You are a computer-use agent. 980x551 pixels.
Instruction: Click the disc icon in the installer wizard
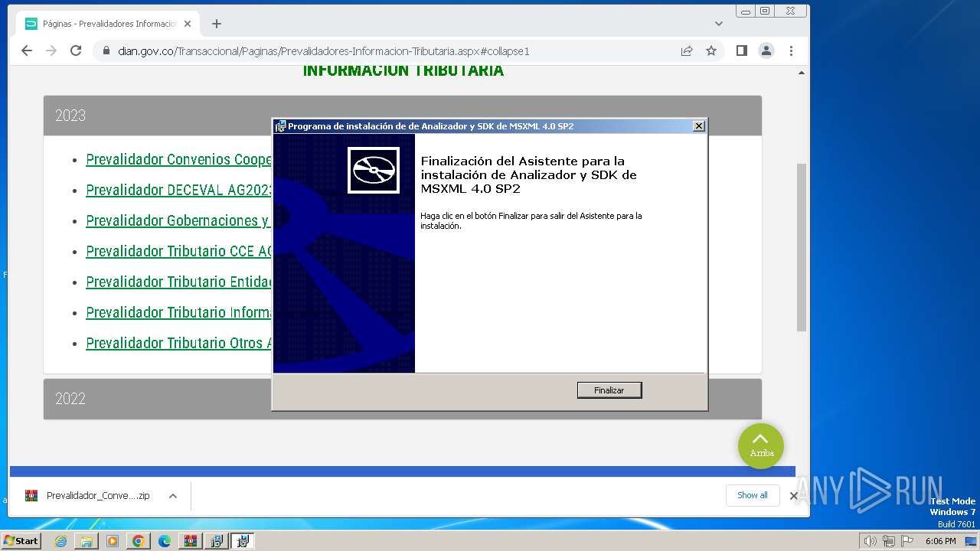tap(374, 170)
